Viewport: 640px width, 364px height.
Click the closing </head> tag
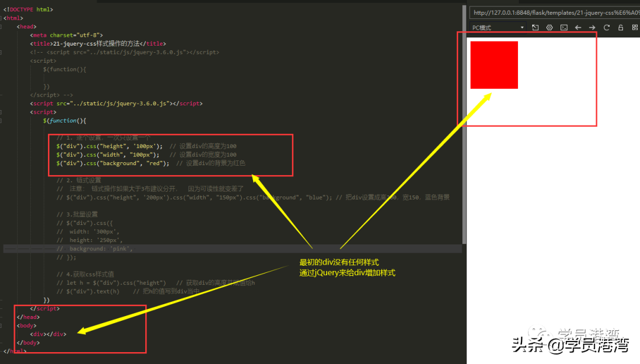pyautogui.click(x=28, y=317)
